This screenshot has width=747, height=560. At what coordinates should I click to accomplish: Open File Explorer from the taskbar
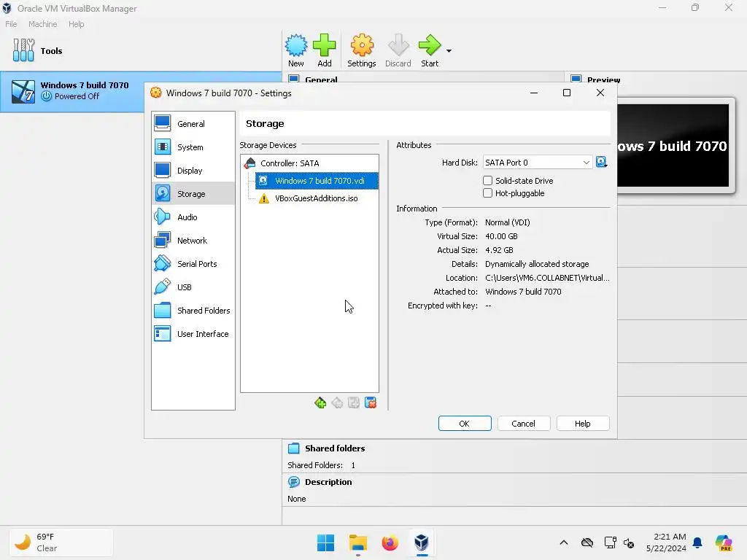357,542
